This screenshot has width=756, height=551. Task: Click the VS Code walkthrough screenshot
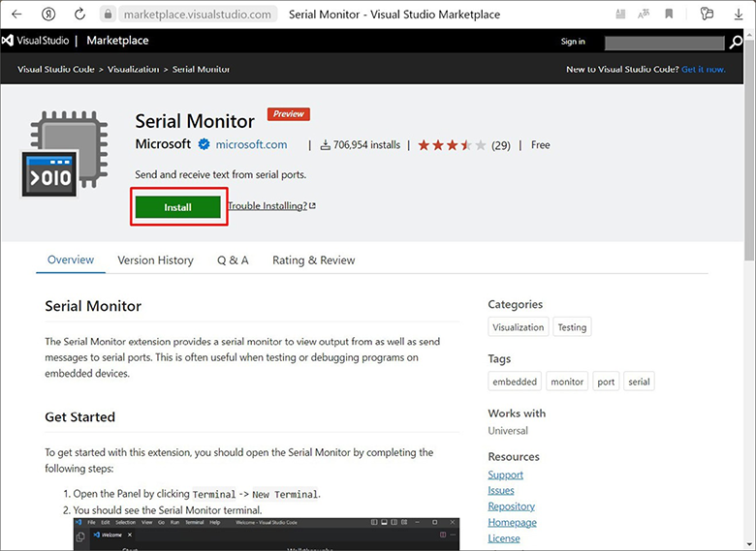267,535
